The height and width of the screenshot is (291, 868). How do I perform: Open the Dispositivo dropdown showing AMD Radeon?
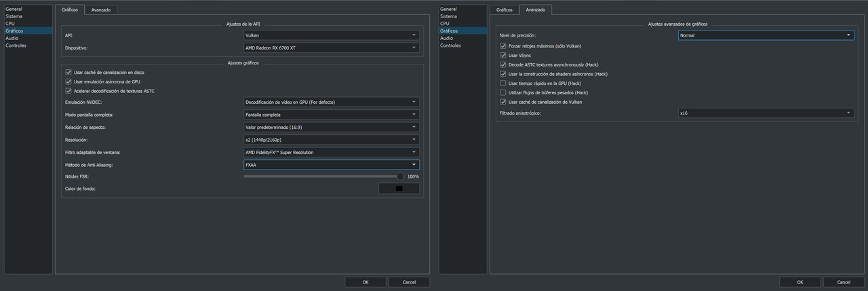(x=331, y=48)
